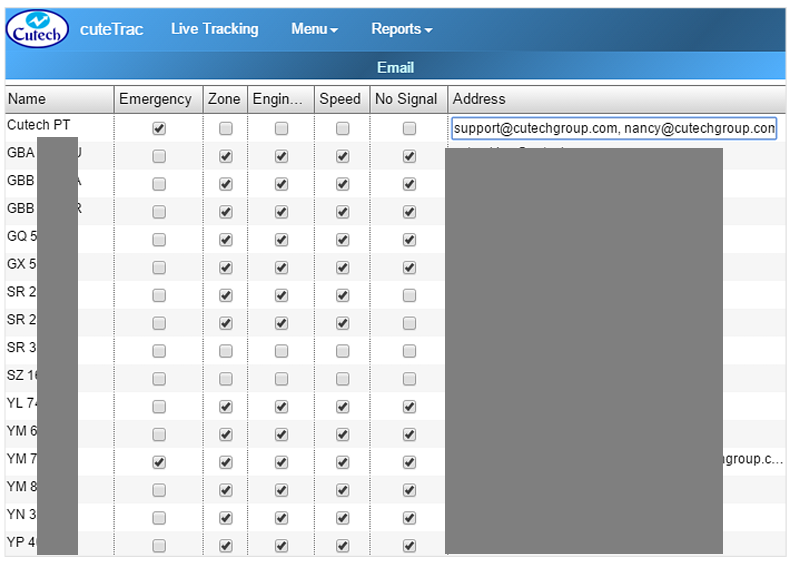Viewport: 789px width, 566px height.
Task: Click the Speed column header
Action: tap(340, 99)
